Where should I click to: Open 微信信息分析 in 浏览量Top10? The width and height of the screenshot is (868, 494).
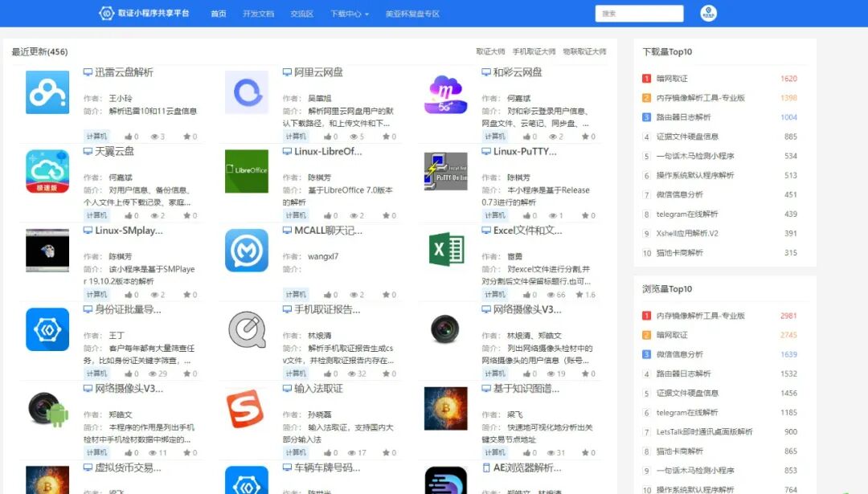pyautogui.click(x=680, y=354)
